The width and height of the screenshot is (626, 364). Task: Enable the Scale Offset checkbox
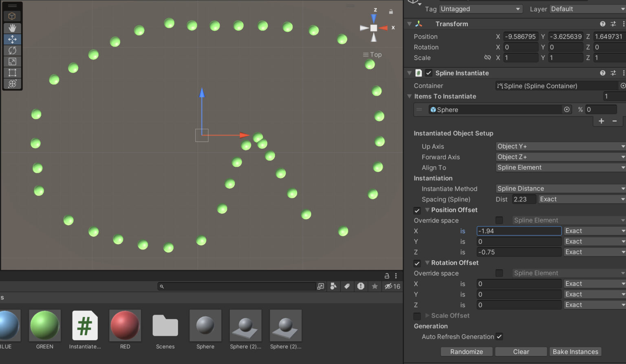pos(417,316)
